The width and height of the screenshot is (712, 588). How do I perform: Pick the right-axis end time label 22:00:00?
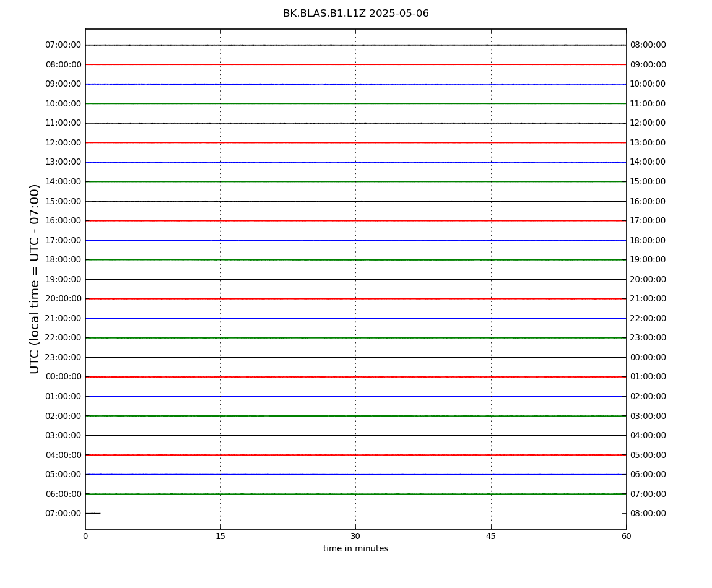click(648, 318)
